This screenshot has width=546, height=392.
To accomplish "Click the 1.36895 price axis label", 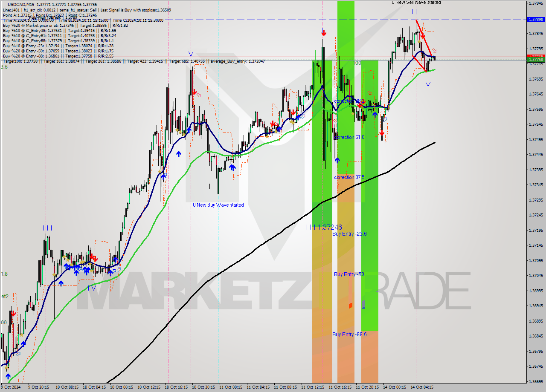I will 536,321.
